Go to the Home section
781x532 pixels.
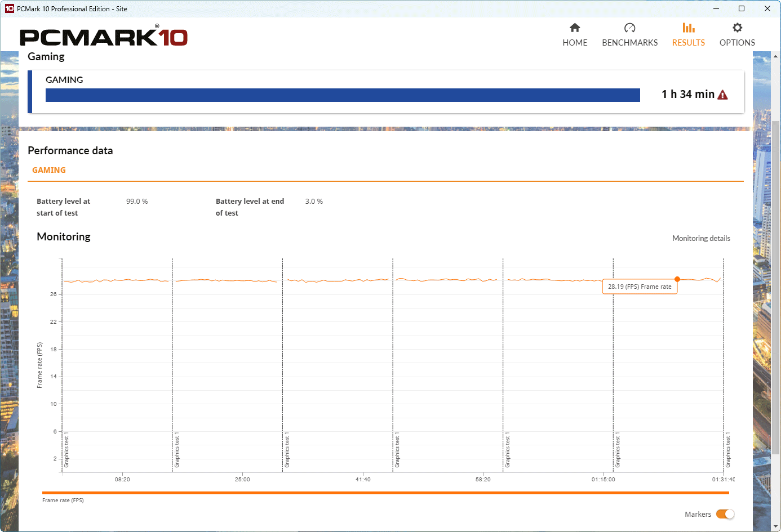[575, 35]
